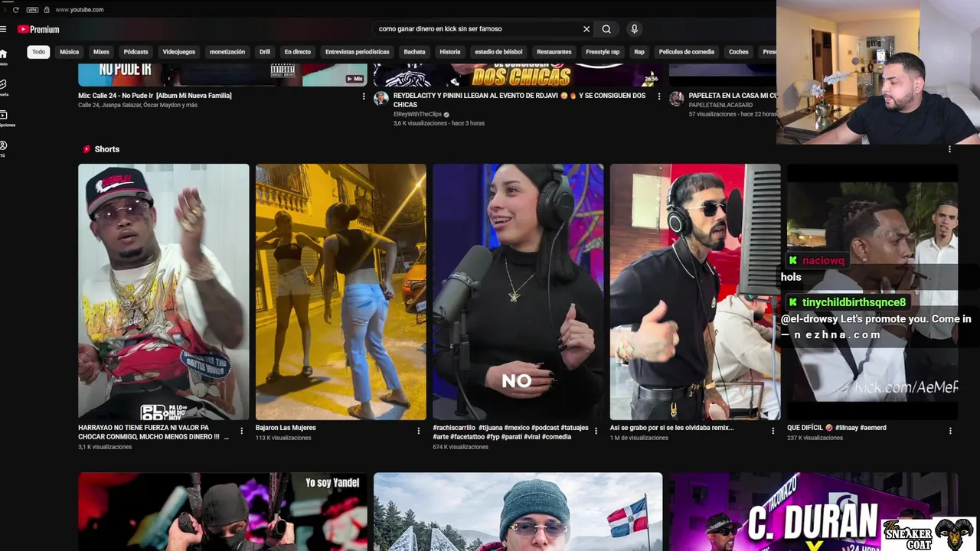Open options for rachiscarrillo short
The height and width of the screenshot is (551, 980).
point(596,431)
